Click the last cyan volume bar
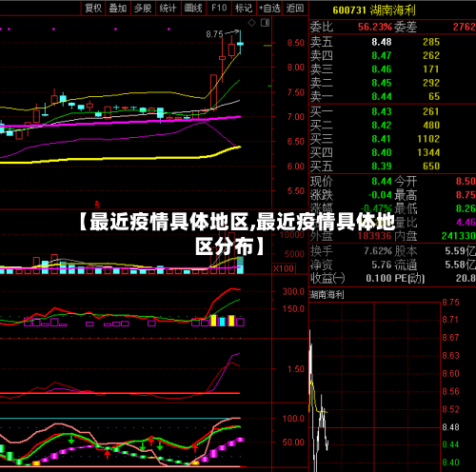Screen dimensions: 476x472 click(x=240, y=265)
